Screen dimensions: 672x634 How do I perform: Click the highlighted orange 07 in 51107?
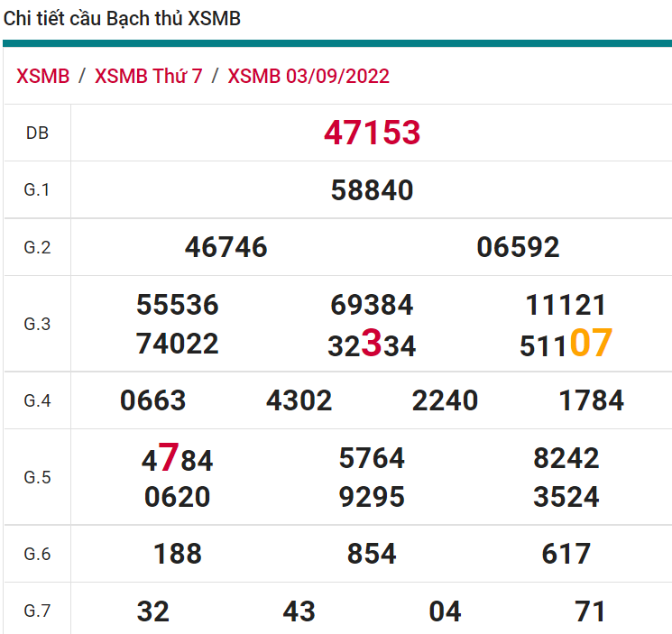(x=591, y=344)
